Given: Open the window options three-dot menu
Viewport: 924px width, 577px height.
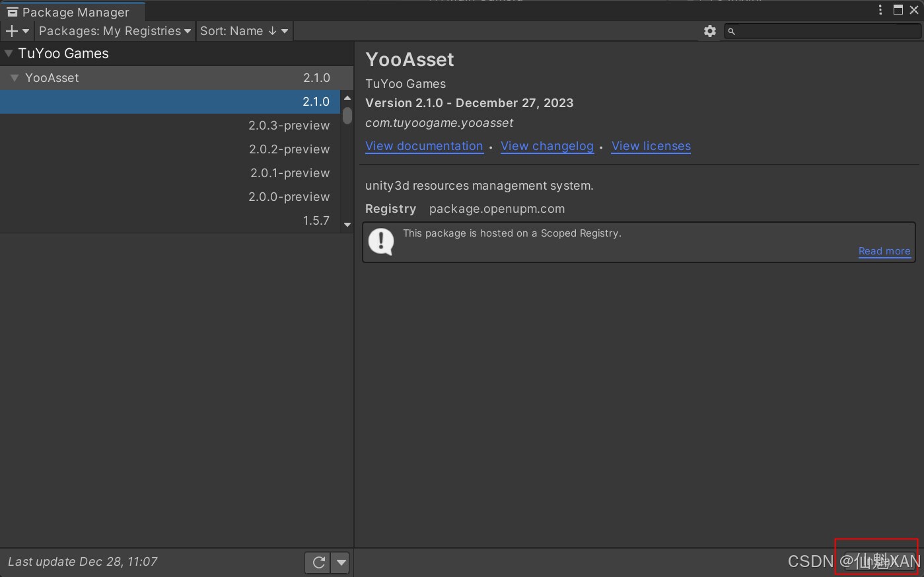Looking at the screenshot, I should [879, 8].
